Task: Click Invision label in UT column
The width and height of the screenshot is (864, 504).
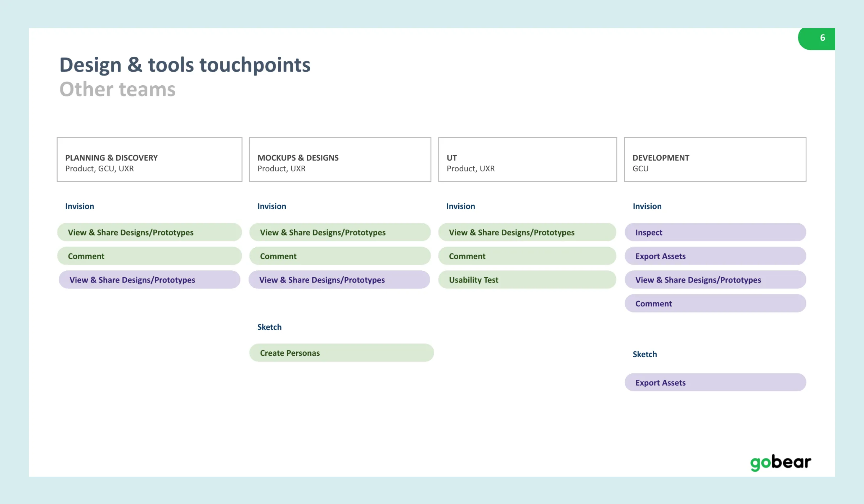Action: pos(461,206)
